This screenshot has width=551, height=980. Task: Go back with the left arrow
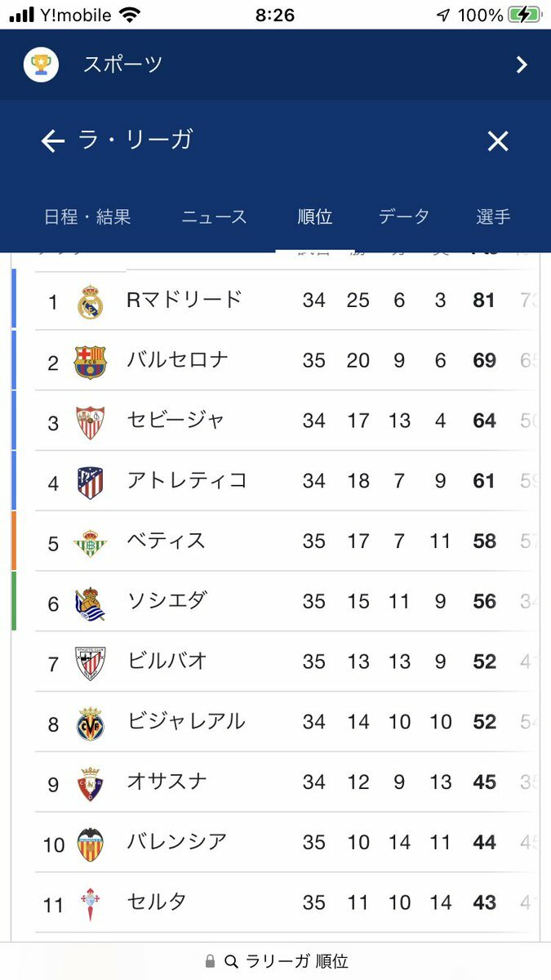[53, 141]
